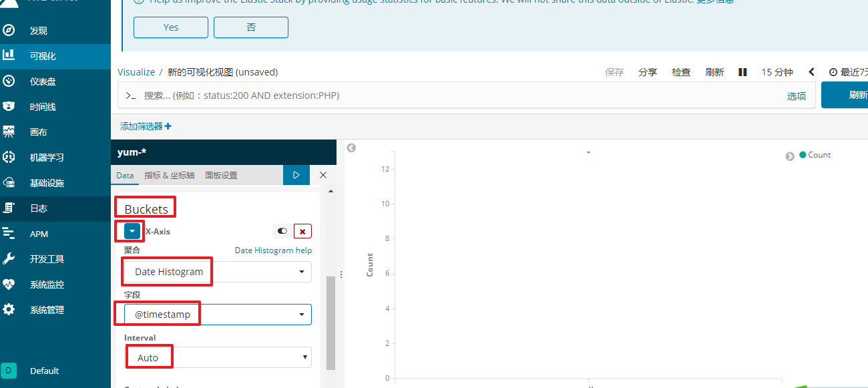868x388 pixels.
Task: Click the Count legend color dot
Action: tap(803, 154)
